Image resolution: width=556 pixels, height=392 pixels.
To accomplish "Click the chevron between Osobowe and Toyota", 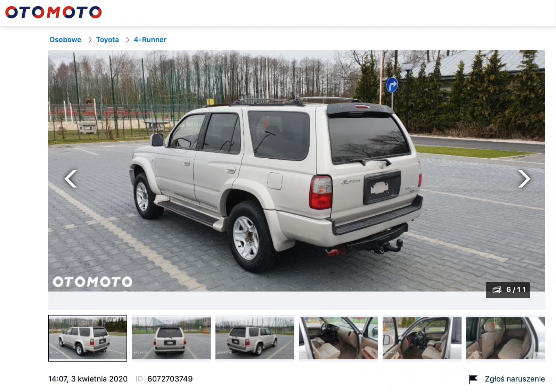I will 90,40.
